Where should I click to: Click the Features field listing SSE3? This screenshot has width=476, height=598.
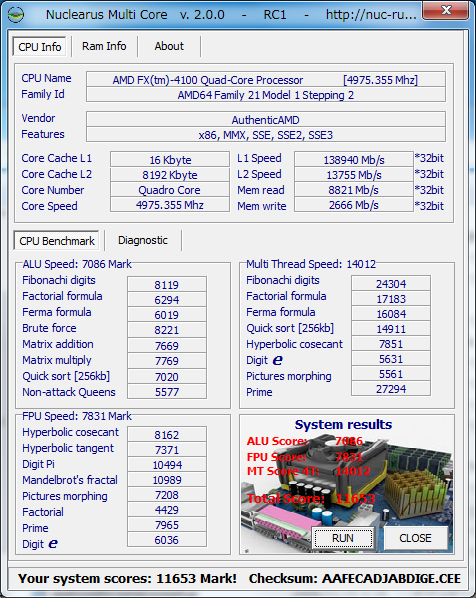(265, 135)
